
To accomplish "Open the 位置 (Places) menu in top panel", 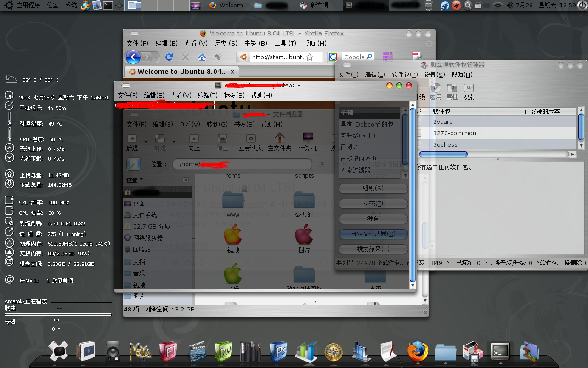I will click(52, 6).
